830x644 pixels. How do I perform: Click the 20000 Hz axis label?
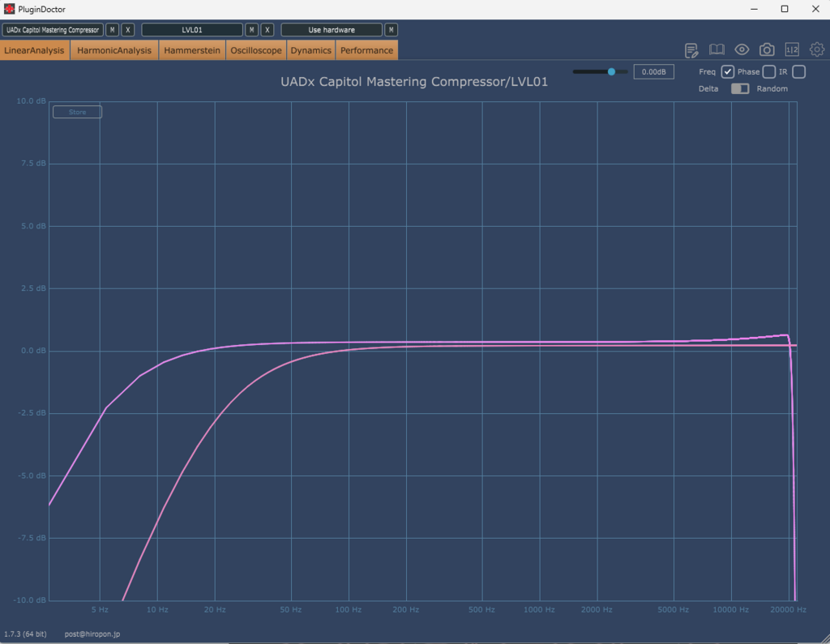pos(788,610)
